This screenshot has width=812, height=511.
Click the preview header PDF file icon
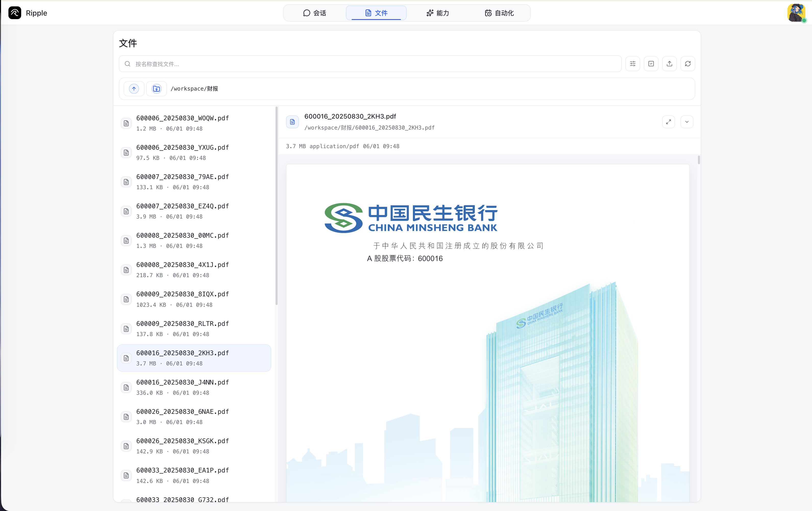tap(292, 122)
